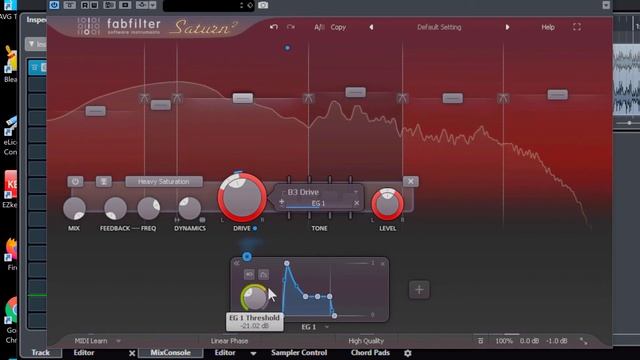Click the Copy button
The image size is (640, 360).
pyautogui.click(x=338, y=27)
